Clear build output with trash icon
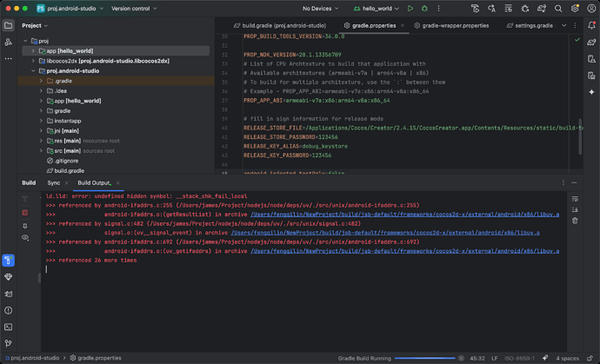Screen dimensions: 600x364 575,221
